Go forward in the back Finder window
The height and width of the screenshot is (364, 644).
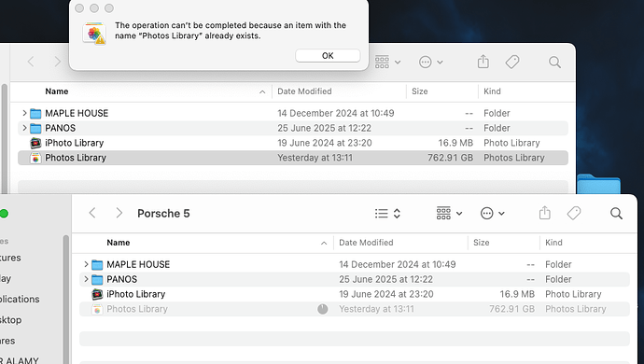coord(58,62)
